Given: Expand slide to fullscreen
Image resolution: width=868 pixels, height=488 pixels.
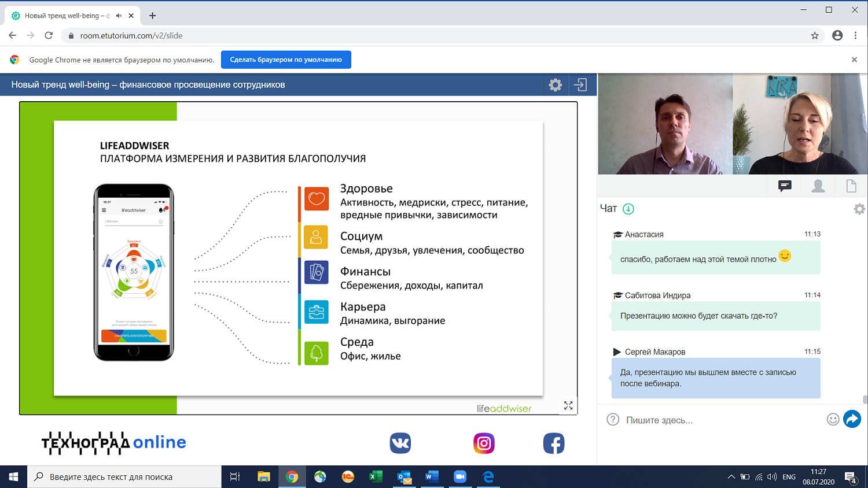Looking at the screenshot, I should pyautogui.click(x=568, y=406).
